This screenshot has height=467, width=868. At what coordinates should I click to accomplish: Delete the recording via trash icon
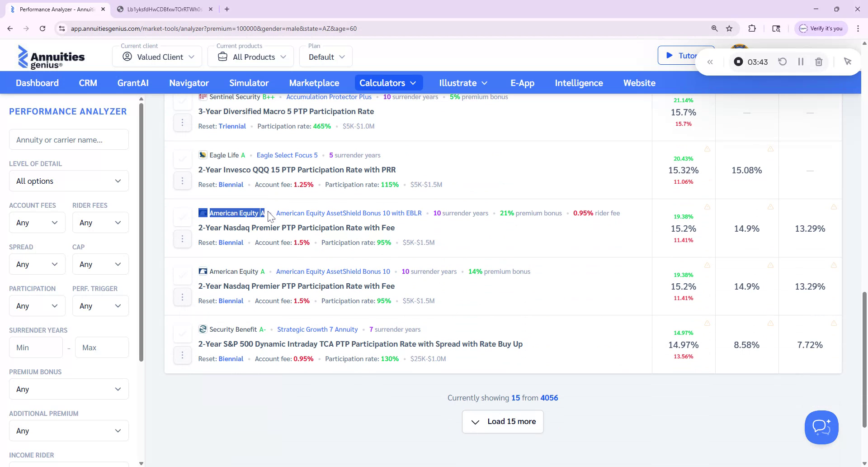coord(818,62)
